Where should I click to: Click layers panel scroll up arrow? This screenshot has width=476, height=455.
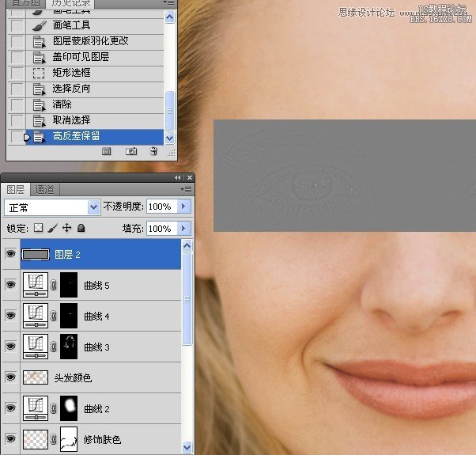click(x=187, y=245)
